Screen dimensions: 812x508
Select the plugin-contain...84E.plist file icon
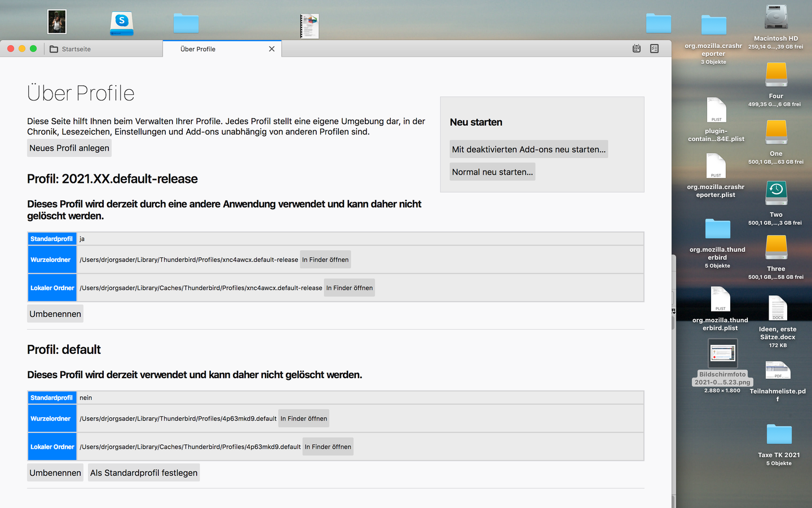click(716, 110)
